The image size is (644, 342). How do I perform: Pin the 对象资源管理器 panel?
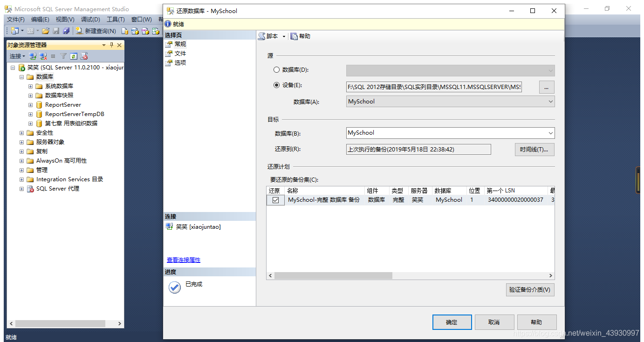(x=111, y=45)
